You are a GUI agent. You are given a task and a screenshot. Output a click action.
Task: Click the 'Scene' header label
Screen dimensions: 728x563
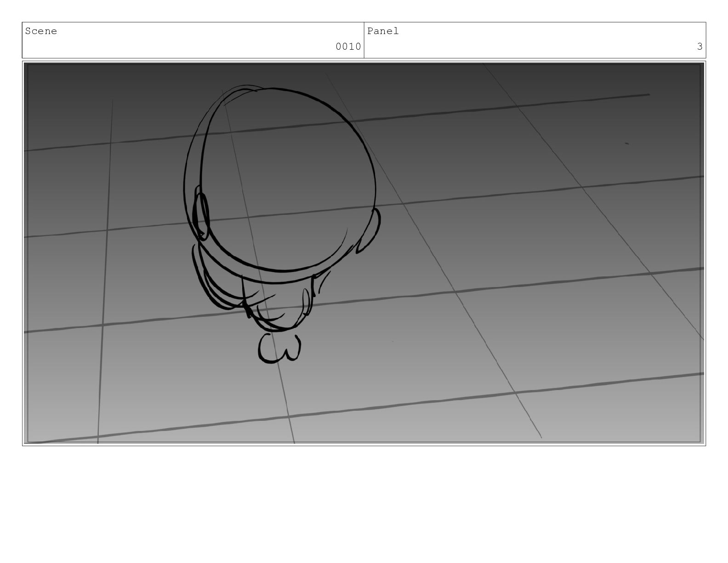(x=41, y=31)
